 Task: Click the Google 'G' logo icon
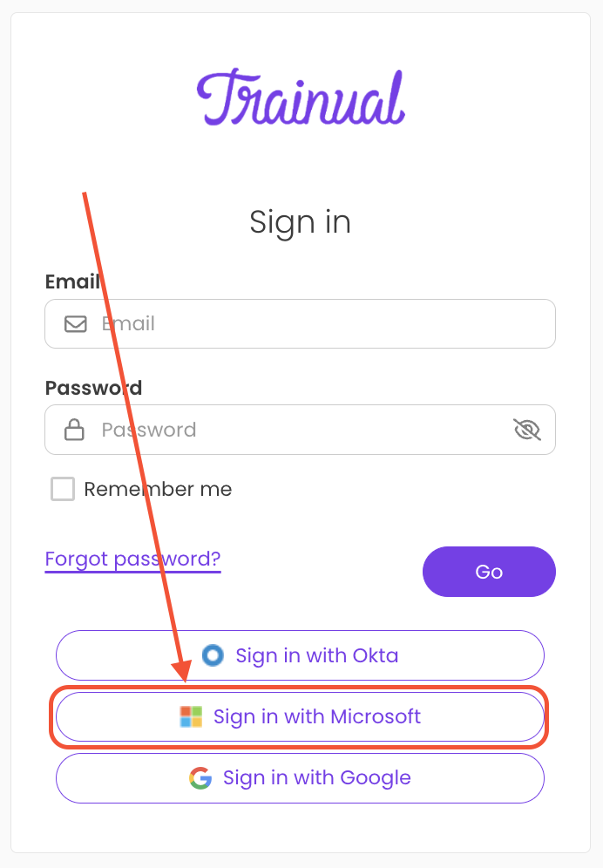click(x=199, y=777)
